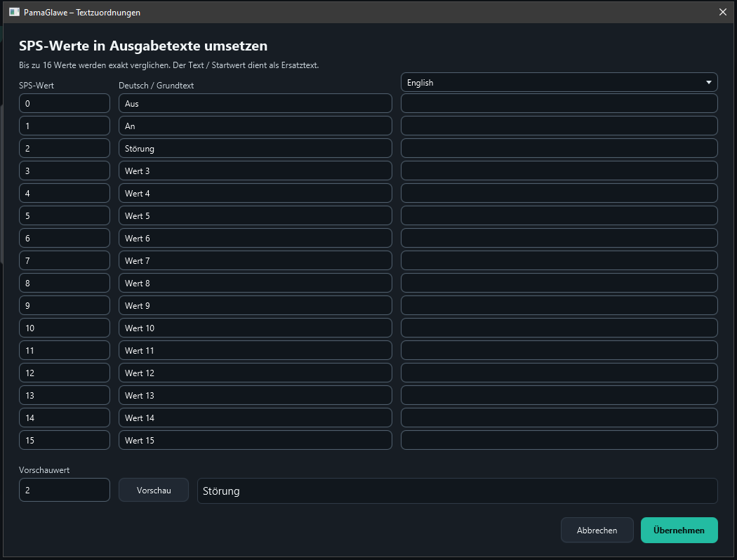Select the Grundtext field 'Wert 10'
The width and height of the screenshot is (737, 560).
pos(255,328)
